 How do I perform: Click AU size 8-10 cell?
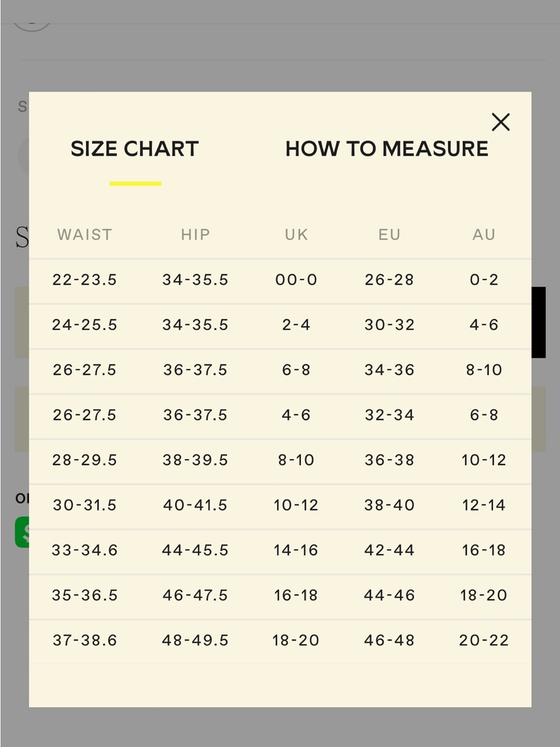(x=484, y=370)
